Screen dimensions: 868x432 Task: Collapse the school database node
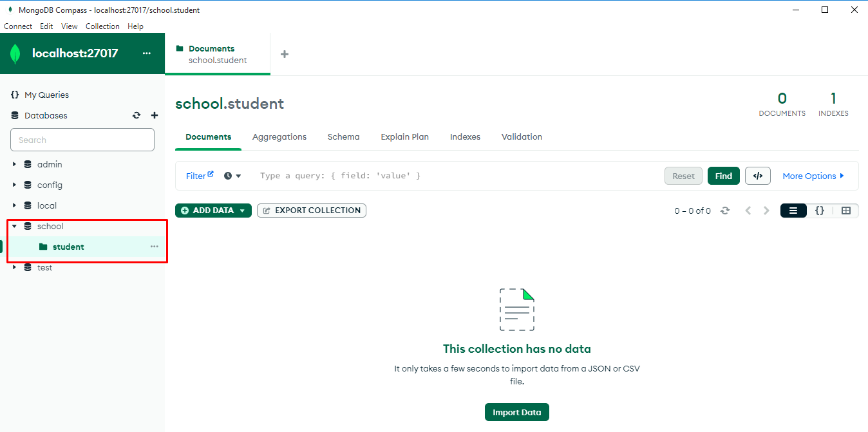(14, 227)
